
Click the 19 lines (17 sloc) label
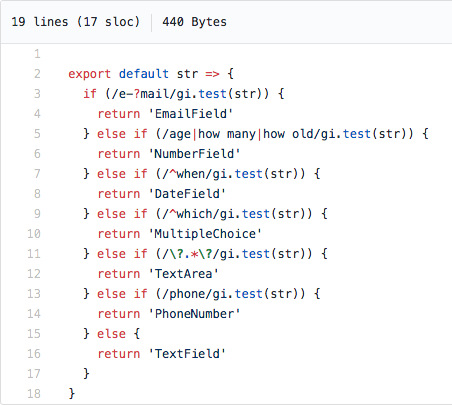click(76, 22)
